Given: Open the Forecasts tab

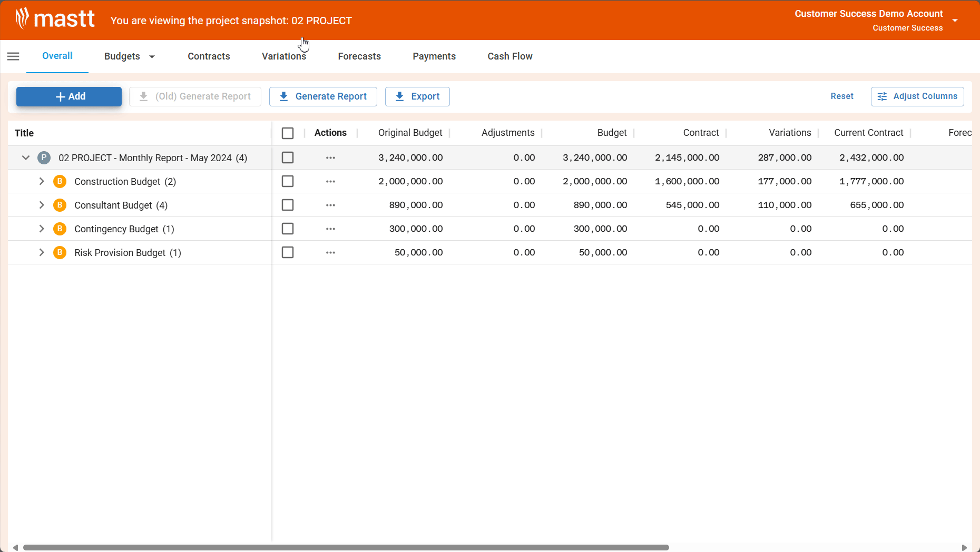Looking at the screenshot, I should click(x=359, y=56).
